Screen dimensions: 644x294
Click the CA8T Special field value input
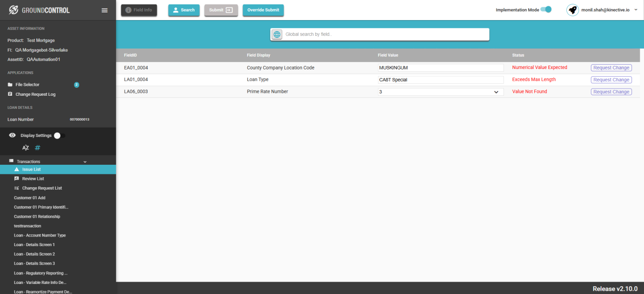click(x=440, y=80)
